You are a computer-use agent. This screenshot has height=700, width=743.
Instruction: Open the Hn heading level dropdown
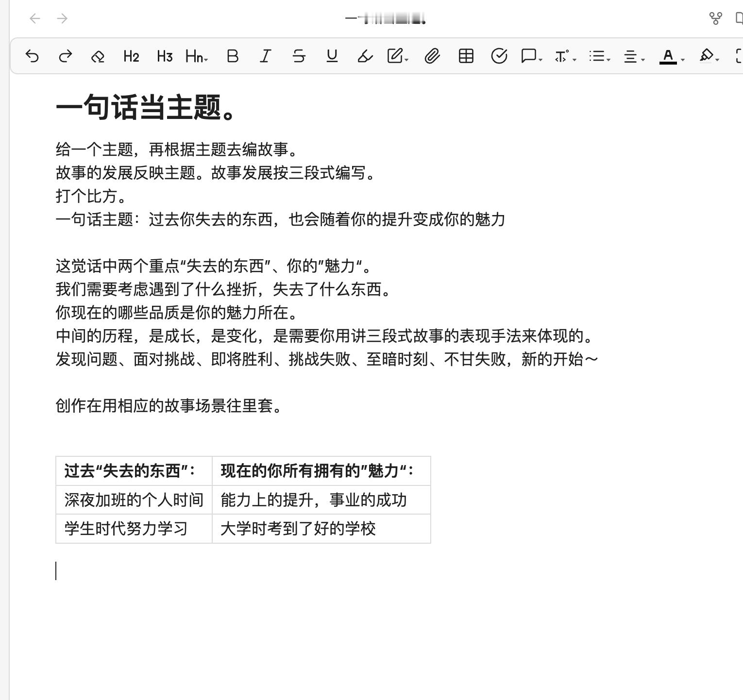click(x=194, y=56)
